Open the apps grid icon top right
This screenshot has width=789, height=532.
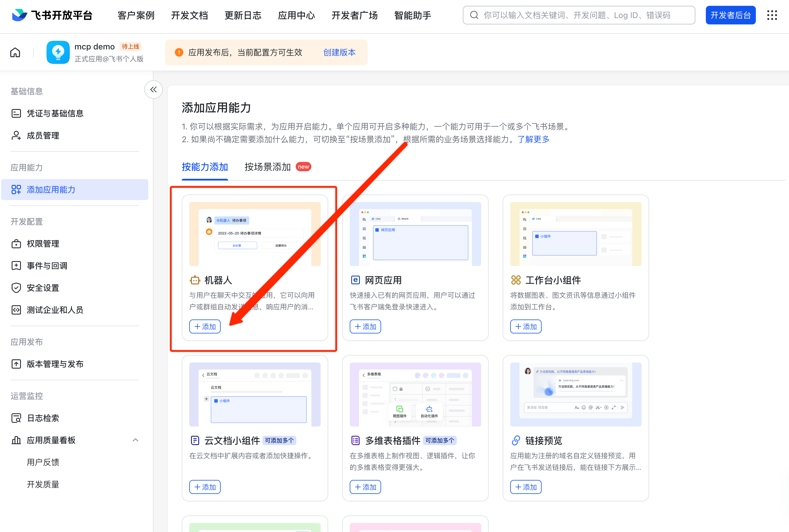(772, 15)
